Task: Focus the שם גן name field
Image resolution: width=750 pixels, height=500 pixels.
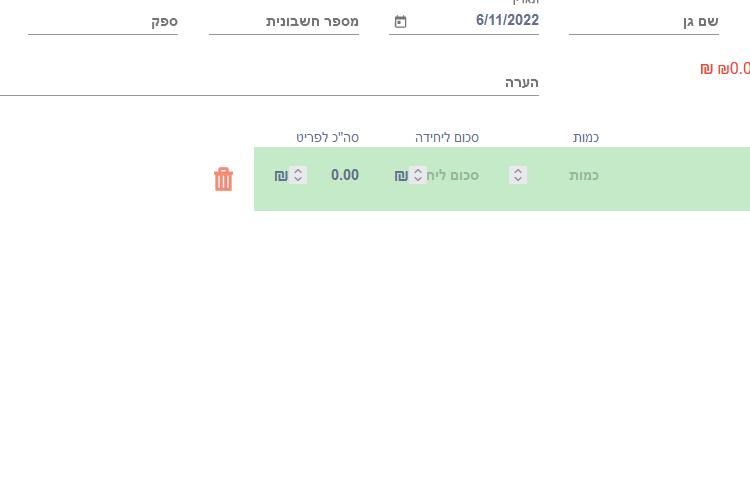Action: tap(644, 22)
